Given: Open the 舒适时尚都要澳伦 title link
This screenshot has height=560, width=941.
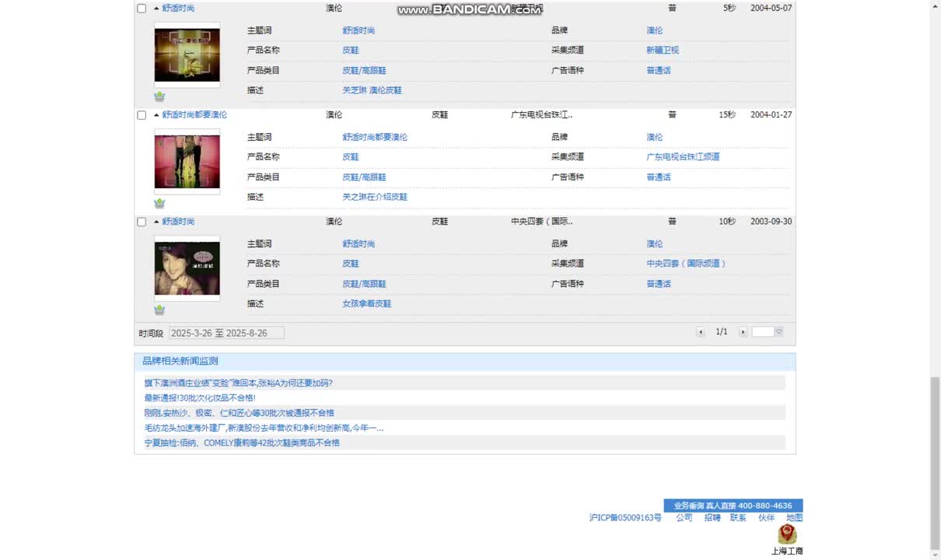Looking at the screenshot, I should click(194, 114).
